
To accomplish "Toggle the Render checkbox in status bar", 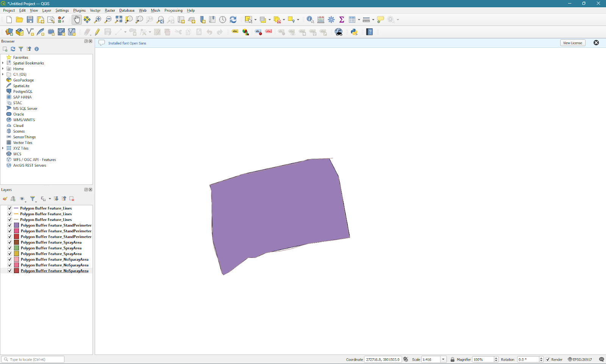I will 548,359.
